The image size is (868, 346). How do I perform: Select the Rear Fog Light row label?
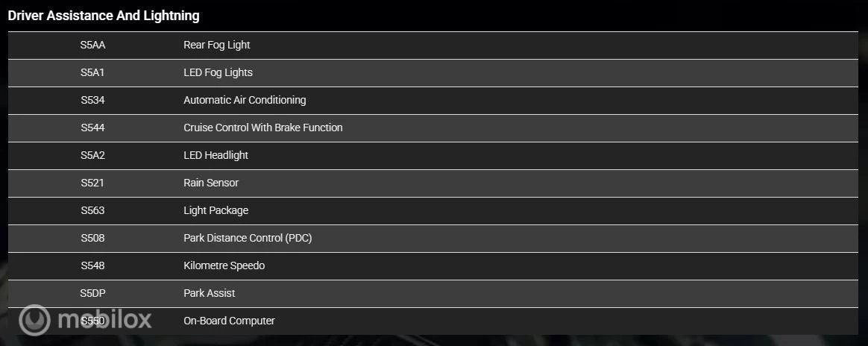(217, 45)
